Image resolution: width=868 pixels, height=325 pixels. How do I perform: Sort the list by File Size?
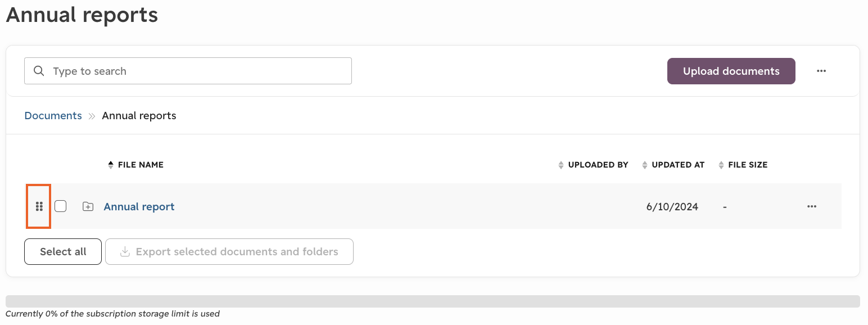(x=743, y=165)
